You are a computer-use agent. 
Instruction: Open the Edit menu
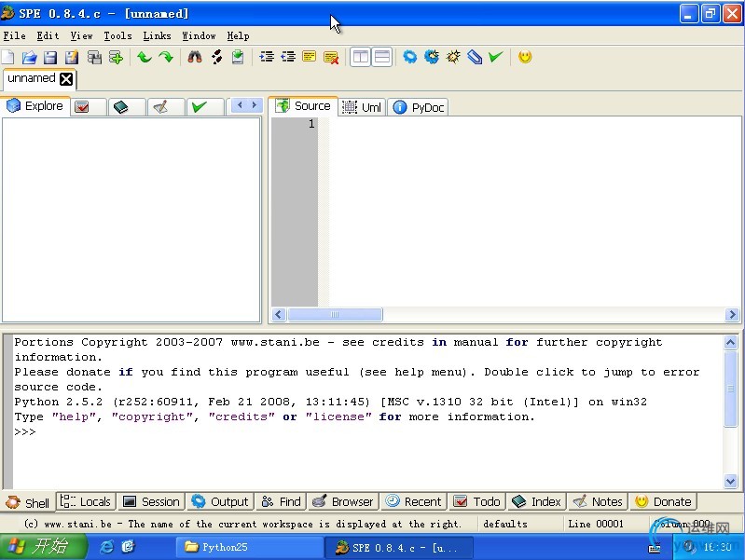pyautogui.click(x=48, y=36)
